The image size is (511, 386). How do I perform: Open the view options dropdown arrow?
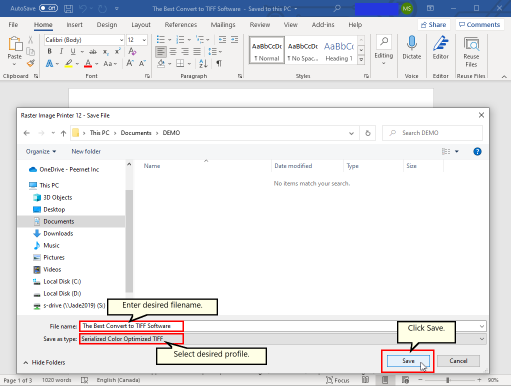pos(457,152)
